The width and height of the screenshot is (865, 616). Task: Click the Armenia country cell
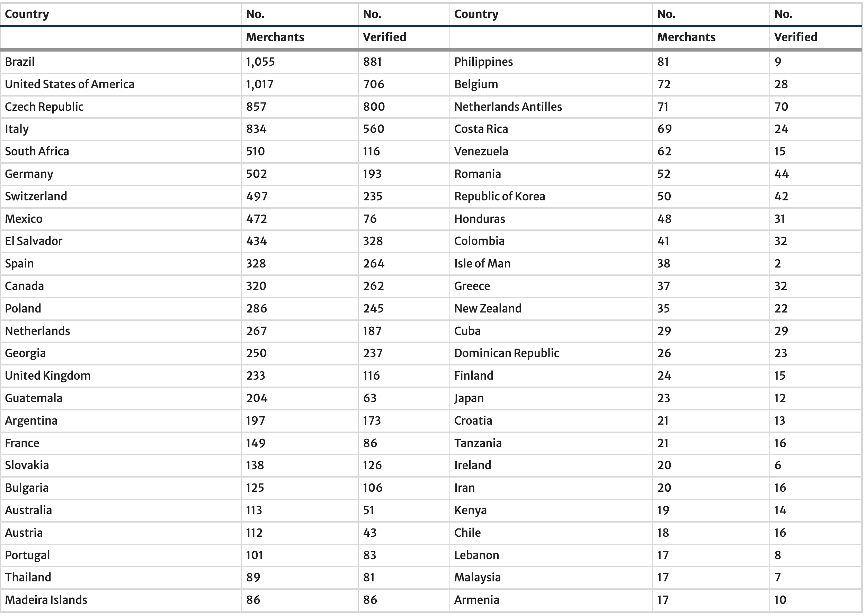tap(476, 600)
